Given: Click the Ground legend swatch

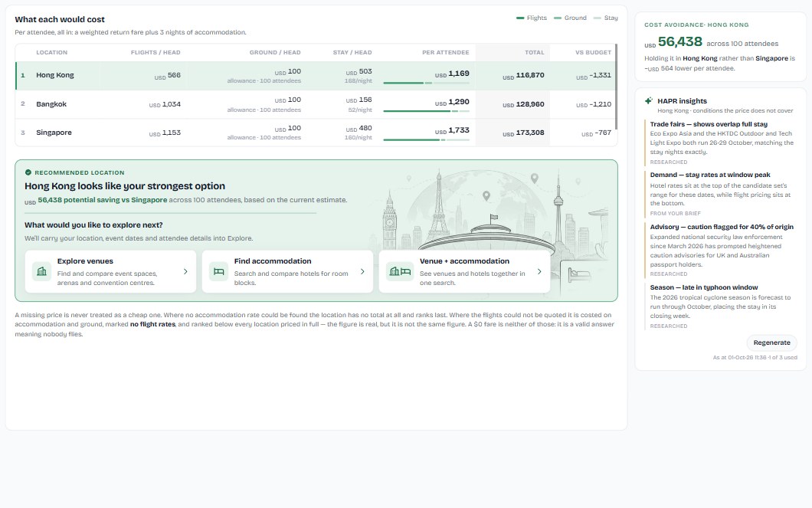Looking at the screenshot, I should 557,18.
